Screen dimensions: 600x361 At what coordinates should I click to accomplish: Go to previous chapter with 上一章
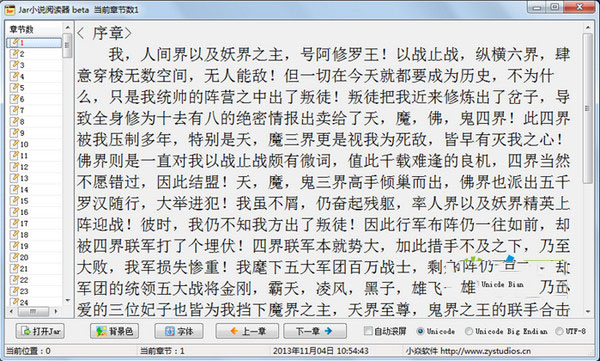247,331
